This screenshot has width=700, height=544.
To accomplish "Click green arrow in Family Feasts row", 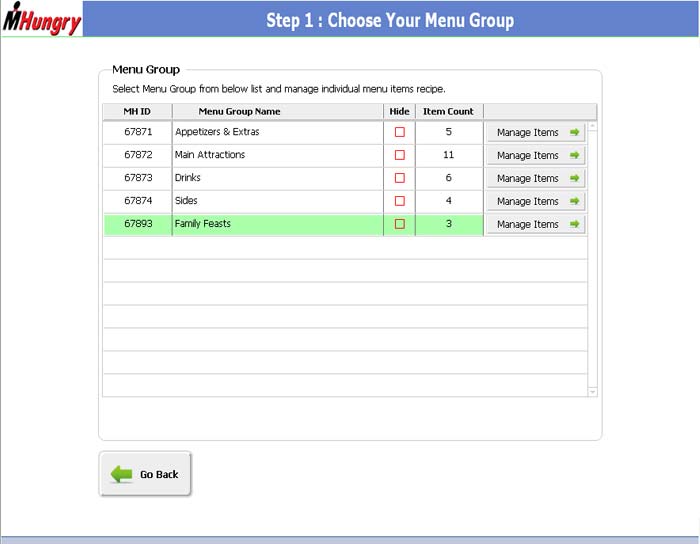I will (575, 224).
